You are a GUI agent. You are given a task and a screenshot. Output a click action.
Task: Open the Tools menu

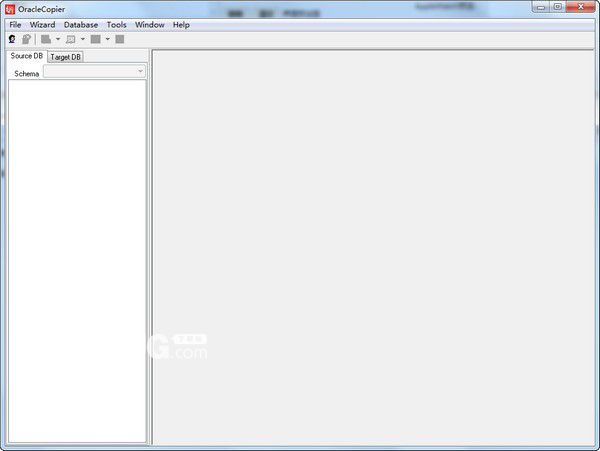coord(116,25)
